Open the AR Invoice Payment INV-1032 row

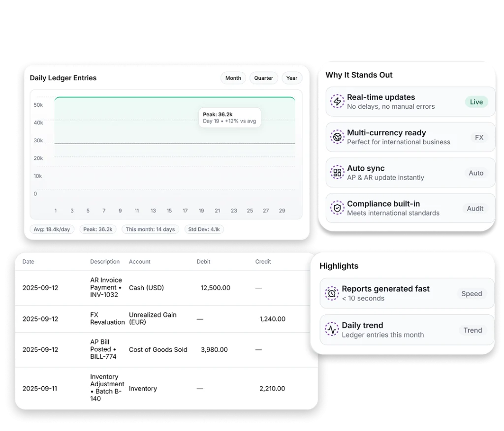[106, 288]
